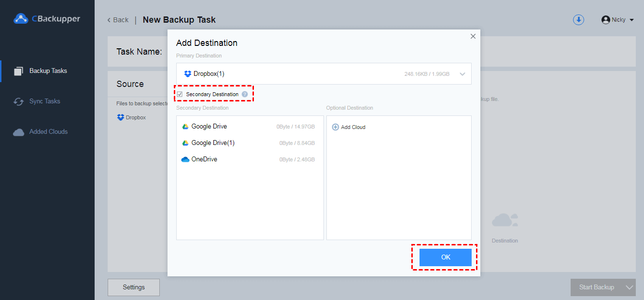Click the Google Drive icon in first row
The width and height of the screenshot is (644, 300).
185,127
